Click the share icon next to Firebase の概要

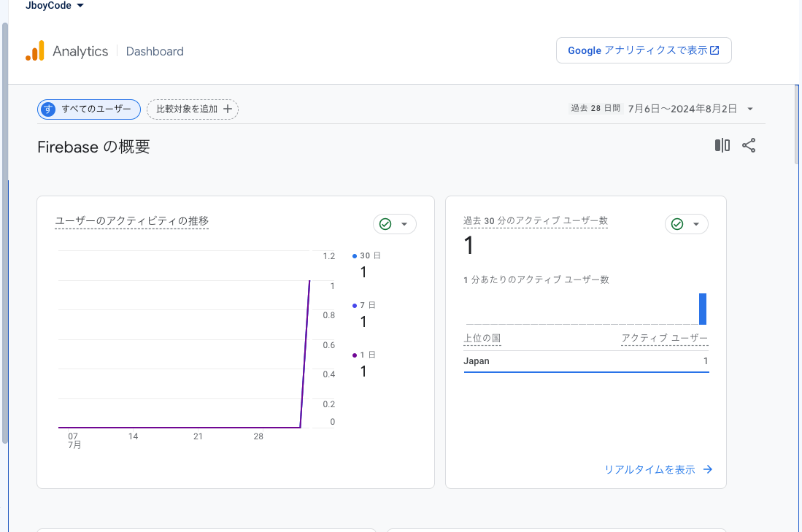click(x=749, y=145)
